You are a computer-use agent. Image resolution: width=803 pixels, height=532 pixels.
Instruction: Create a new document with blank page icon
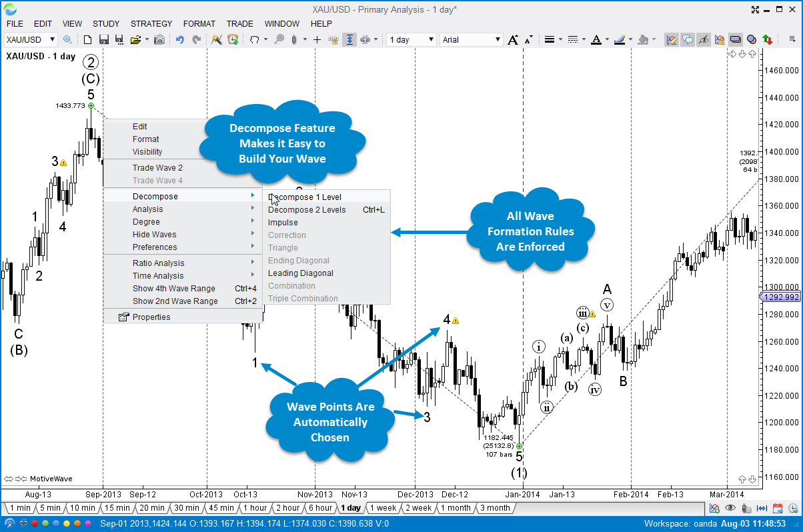point(87,40)
